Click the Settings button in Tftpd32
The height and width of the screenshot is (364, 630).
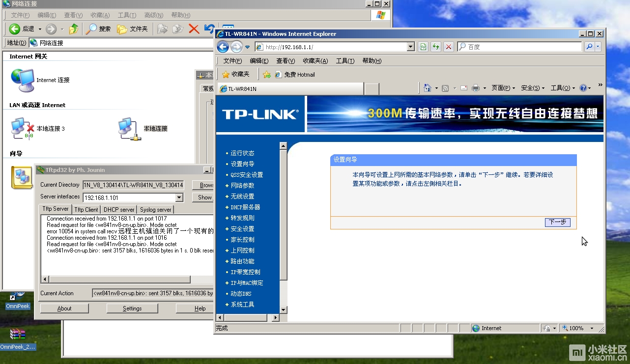(132, 308)
